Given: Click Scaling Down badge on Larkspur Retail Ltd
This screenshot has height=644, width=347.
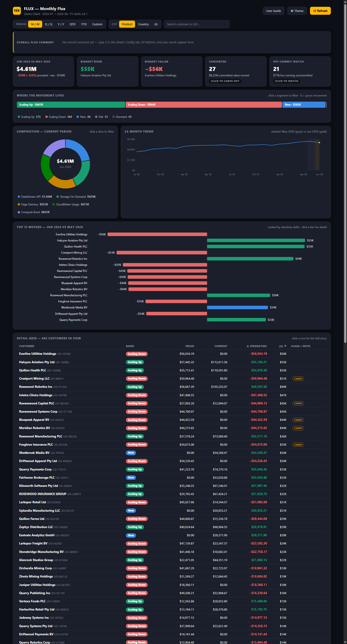Looking at the screenshot, I should [x=137, y=502].
